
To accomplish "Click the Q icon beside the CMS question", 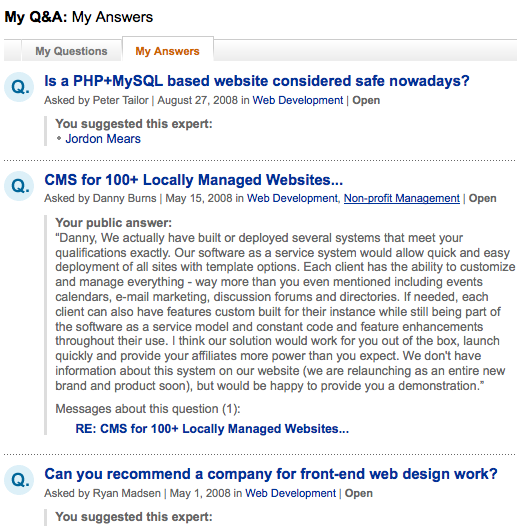I will [19, 186].
